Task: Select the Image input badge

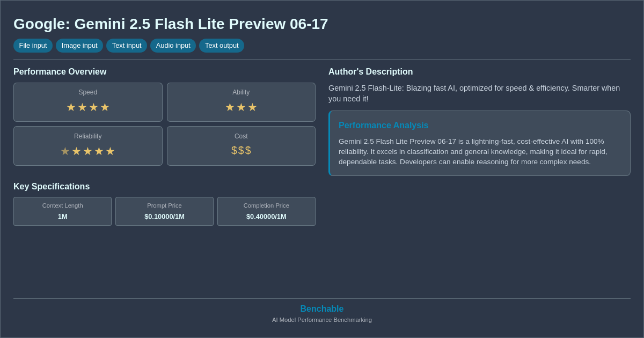Action: click(79, 46)
